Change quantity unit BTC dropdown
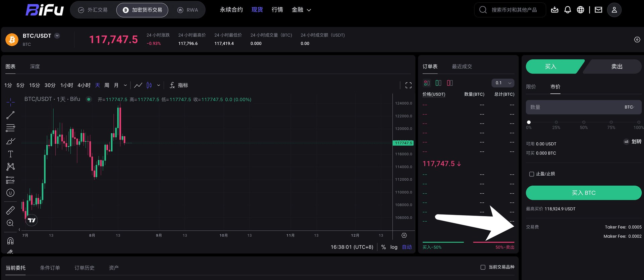This screenshot has width=644, height=280. tap(629, 107)
